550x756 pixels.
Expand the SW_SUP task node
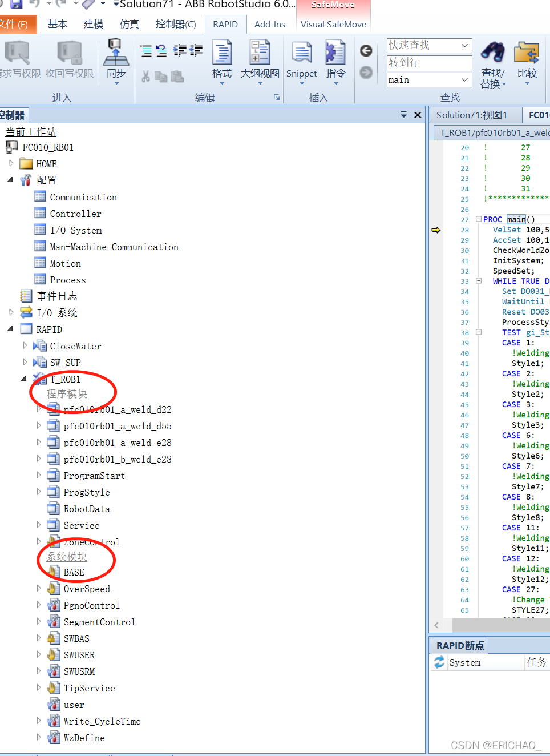(x=25, y=362)
